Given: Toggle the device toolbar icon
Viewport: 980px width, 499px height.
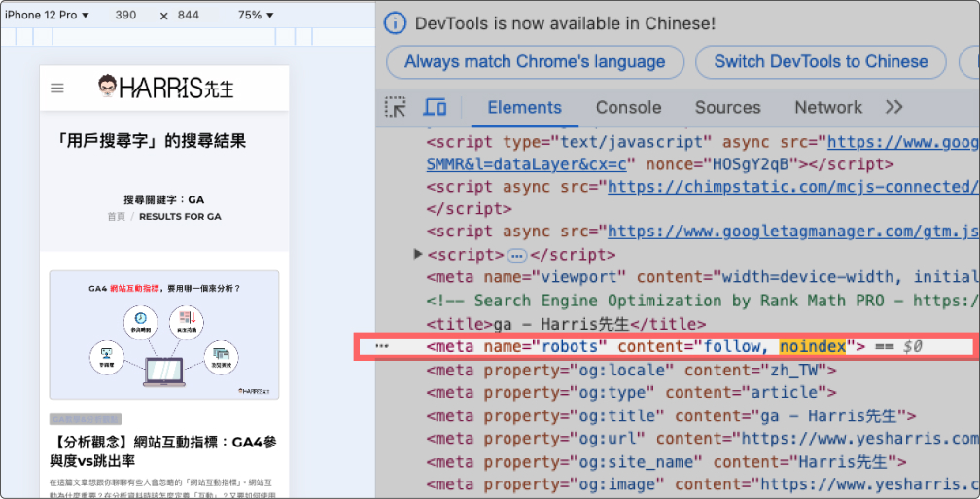Looking at the screenshot, I should 435,108.
